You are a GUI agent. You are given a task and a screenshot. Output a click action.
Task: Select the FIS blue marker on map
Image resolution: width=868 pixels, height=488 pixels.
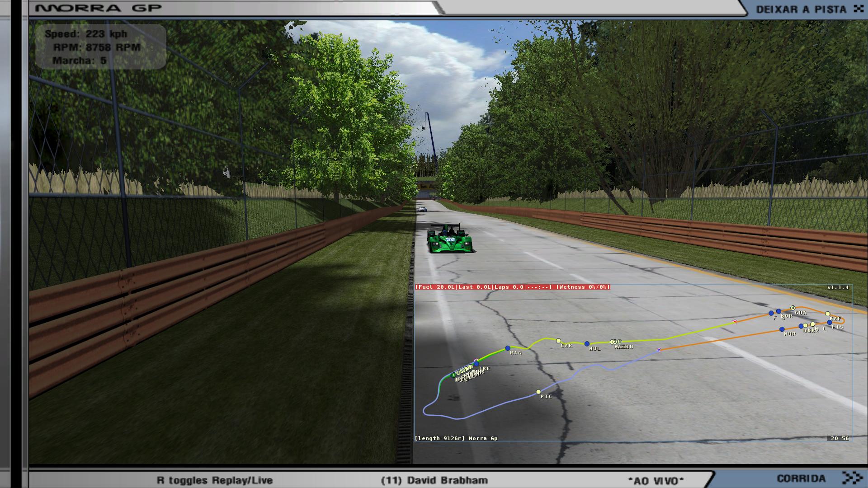829,323
